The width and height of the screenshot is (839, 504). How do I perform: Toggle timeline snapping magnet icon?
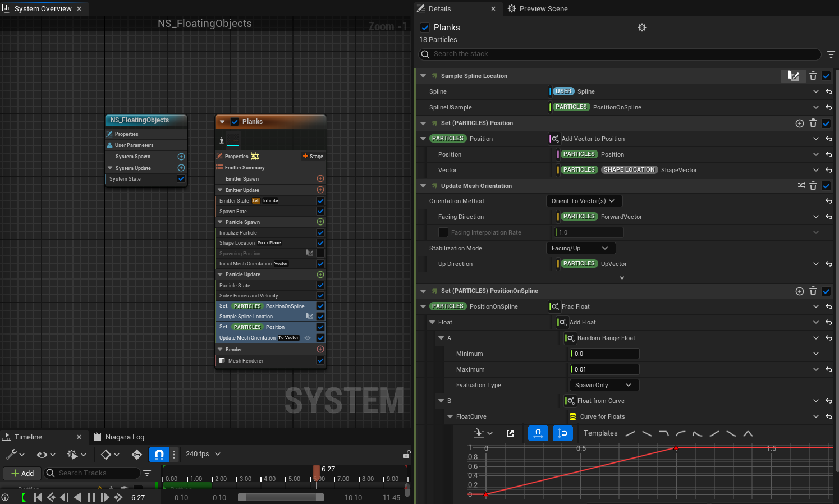tap(159, 455)
